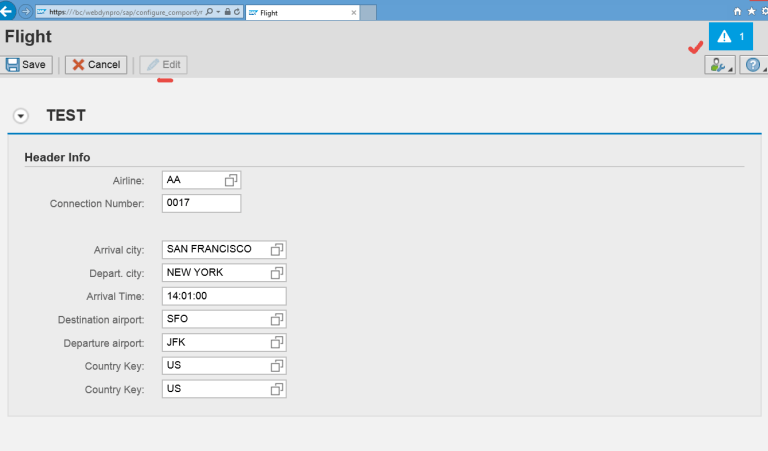The height and width of the screenshot is (451, 768).
Task: Open the address bar dropdown arrow
Action: 218,12
